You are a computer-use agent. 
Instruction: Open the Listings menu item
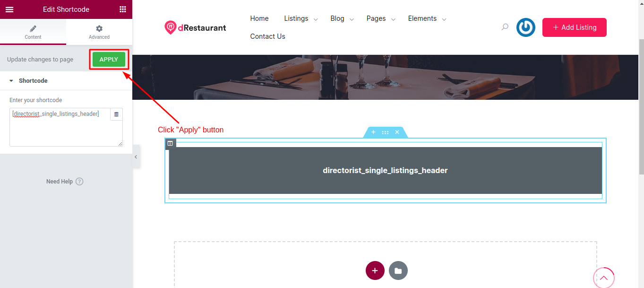(x=296, y=18)
